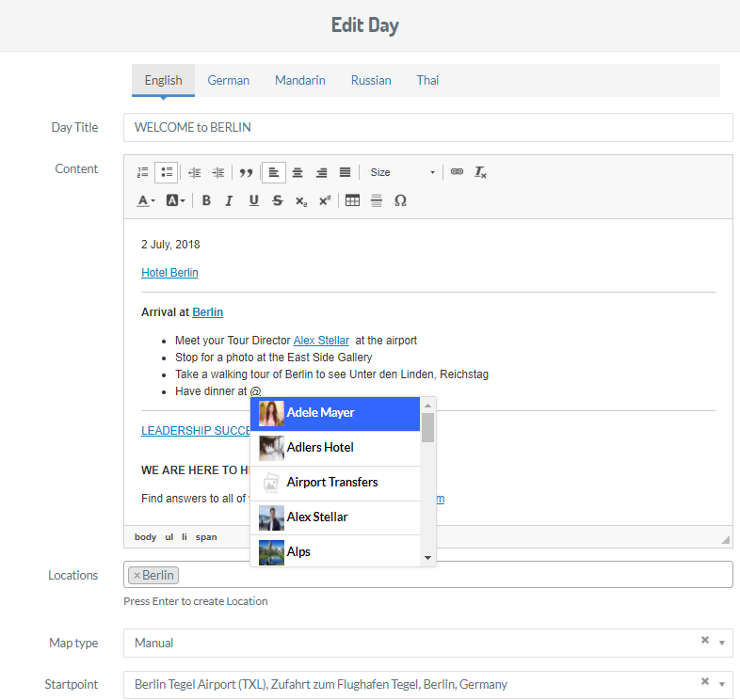Open the Alex Stellar link in content
This screenshot has width=740, height=700.
coord(321,341)
